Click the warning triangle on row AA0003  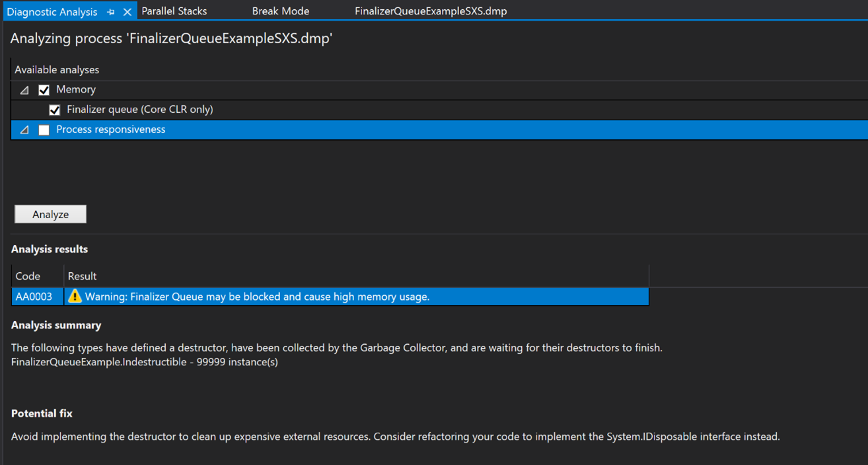(x=75, y=297)
